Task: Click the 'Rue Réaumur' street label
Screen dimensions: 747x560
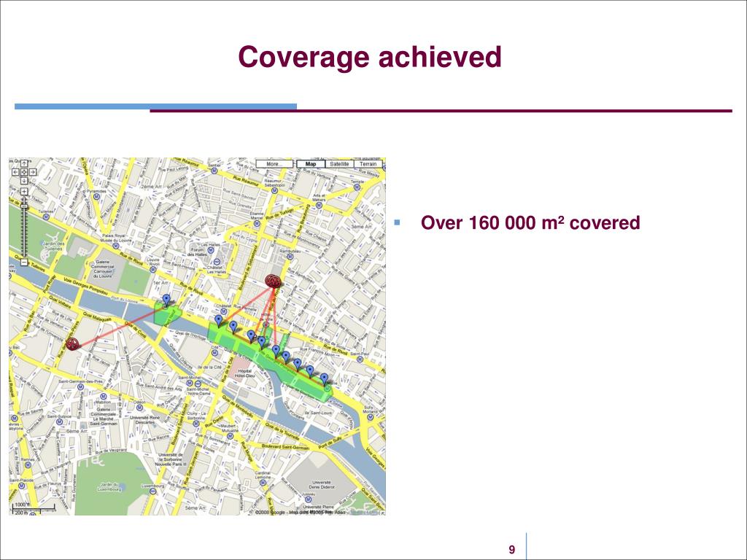Action: coord(245,181)
